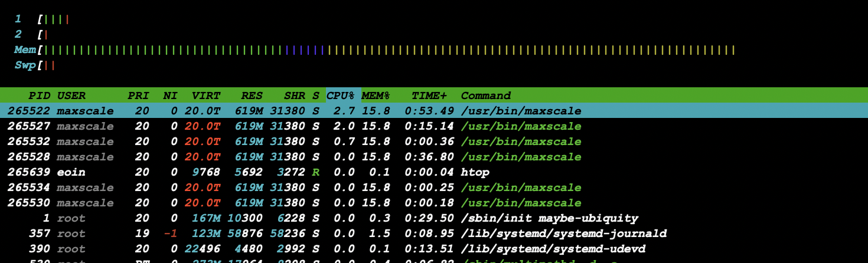Sort by the RES memory column

click(x=252, y=96)
